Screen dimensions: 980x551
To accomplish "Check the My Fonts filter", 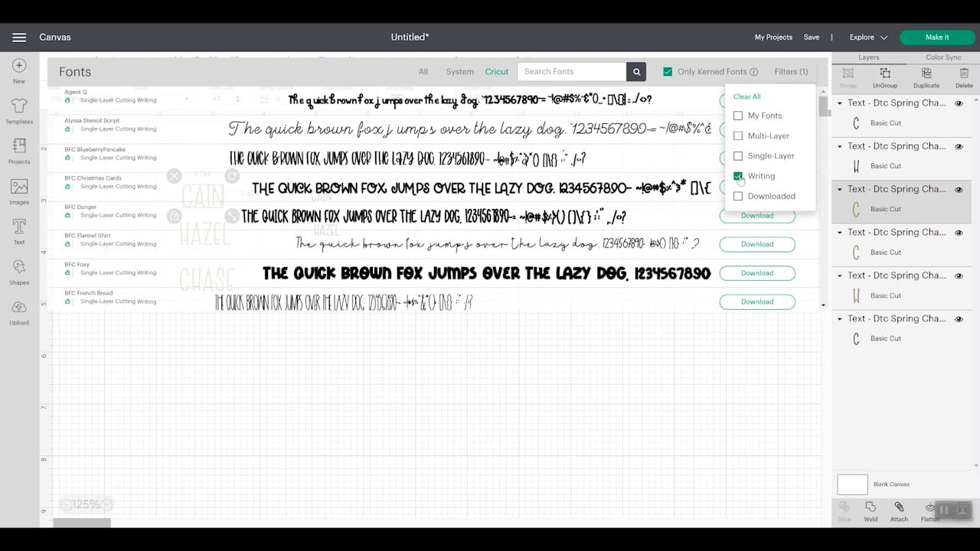I will coord(738,116).
